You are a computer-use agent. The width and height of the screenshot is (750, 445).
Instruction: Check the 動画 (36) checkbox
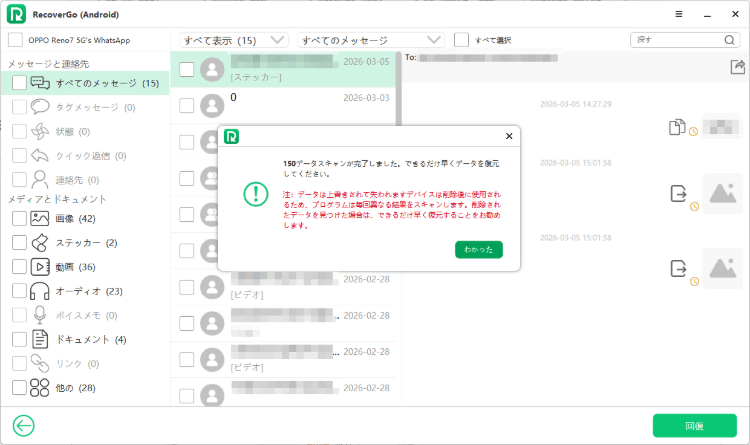pos(19,267)
